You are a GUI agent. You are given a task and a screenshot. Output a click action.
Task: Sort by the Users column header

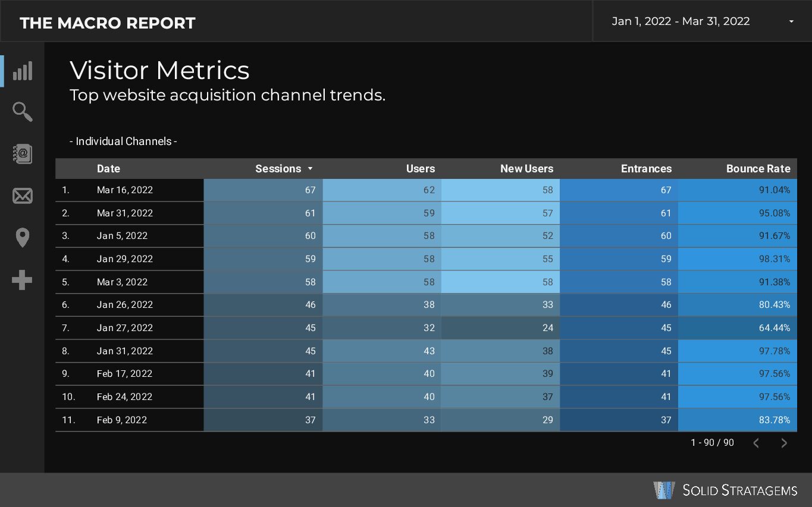pyautogui.click(x=421, y=169)
